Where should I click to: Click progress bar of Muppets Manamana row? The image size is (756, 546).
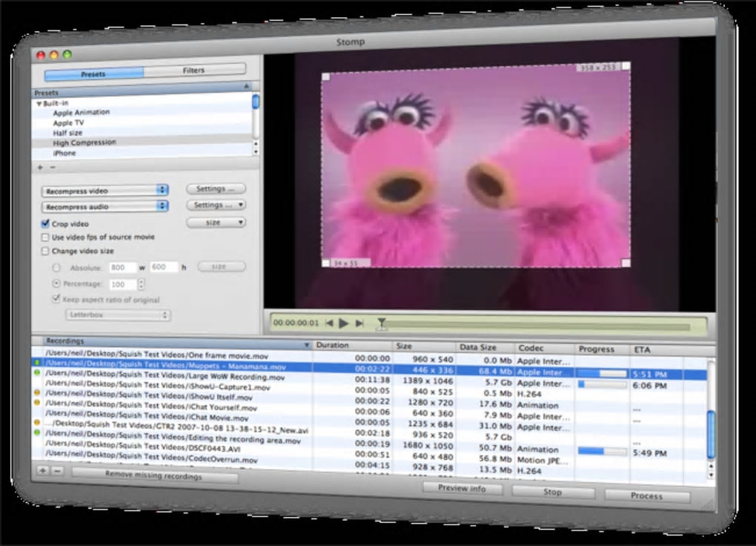point(602,374)
